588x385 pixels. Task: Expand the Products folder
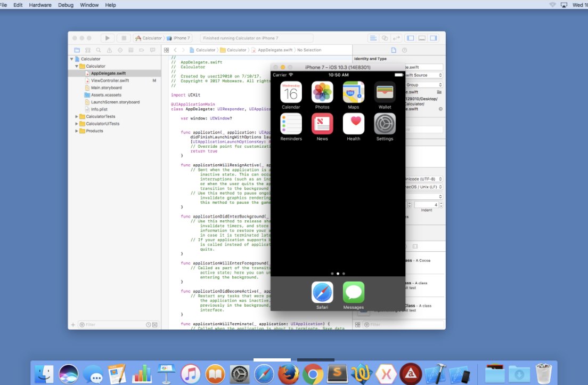[77, 131]
